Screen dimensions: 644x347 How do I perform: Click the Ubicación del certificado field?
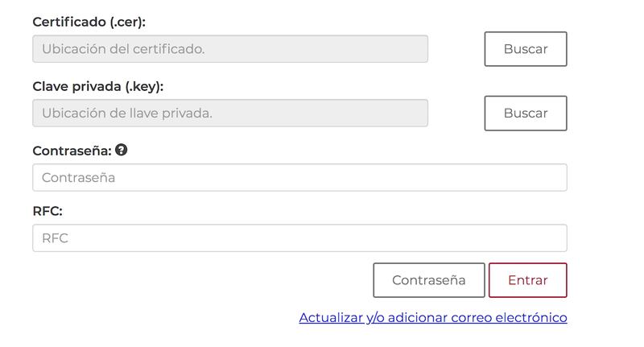click(x=230, y=49)
